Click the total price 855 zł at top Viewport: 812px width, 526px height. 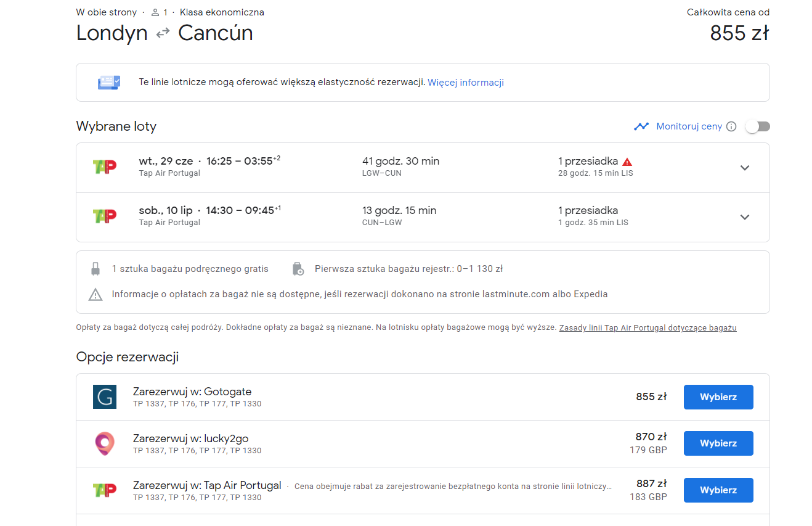(x=739, y=33)
